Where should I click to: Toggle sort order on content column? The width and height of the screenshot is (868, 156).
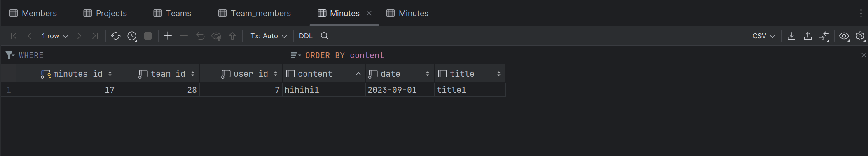pyautogui.click(x=358, y=74)
